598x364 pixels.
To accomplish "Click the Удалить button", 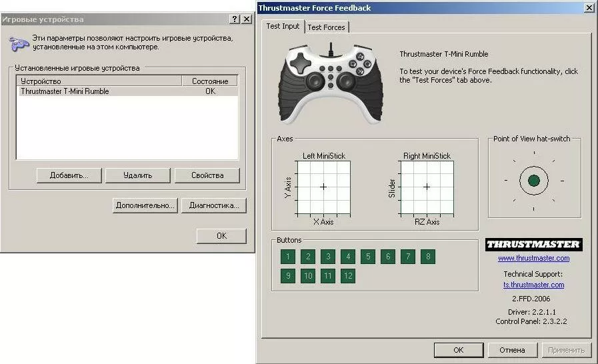I will pos(138,175).
